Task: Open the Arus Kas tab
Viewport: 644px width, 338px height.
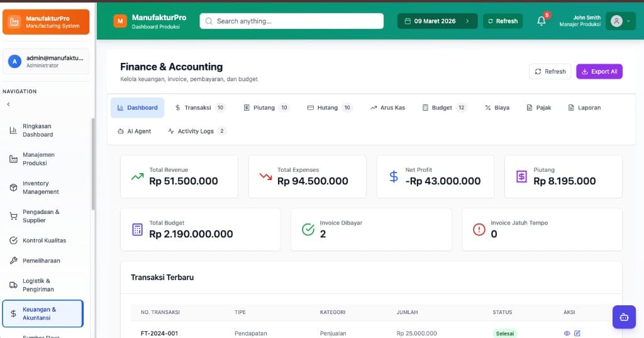Action: (x=387, y=108)
